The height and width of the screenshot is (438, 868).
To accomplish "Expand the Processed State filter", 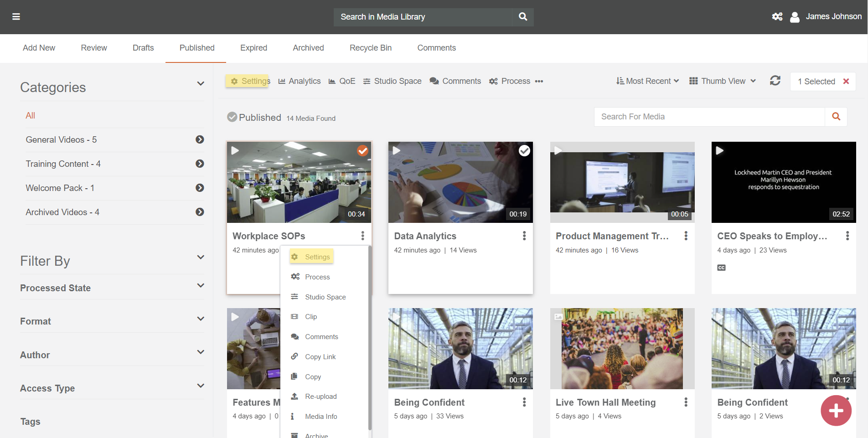I will click(200, 286).
